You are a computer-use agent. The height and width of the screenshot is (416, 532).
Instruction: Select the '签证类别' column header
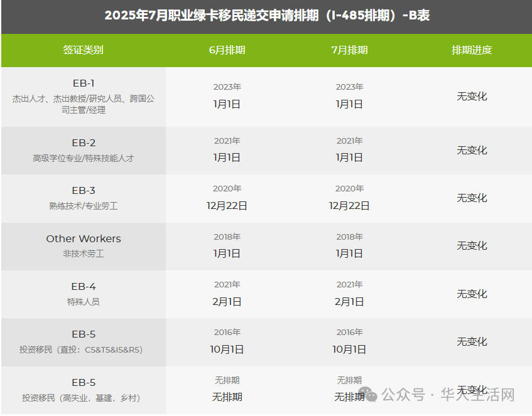(x=83, y=50)
